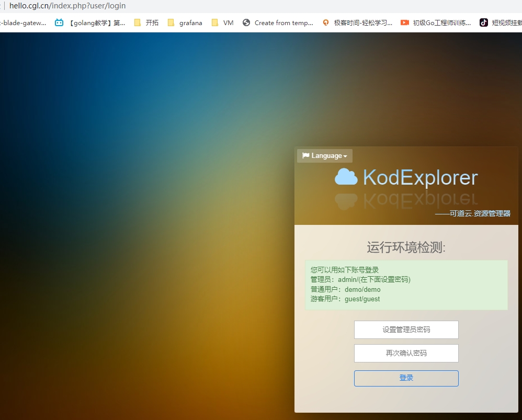Click the globe icon for Create from temp bookmark
Viewport: 522px width, 420px height.
coord(246,22)
